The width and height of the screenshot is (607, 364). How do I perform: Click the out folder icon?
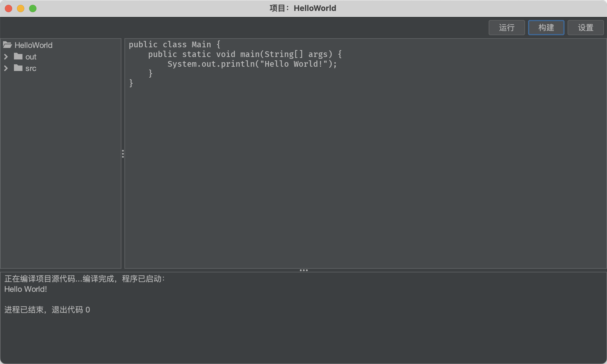click(x=18, y=56)
